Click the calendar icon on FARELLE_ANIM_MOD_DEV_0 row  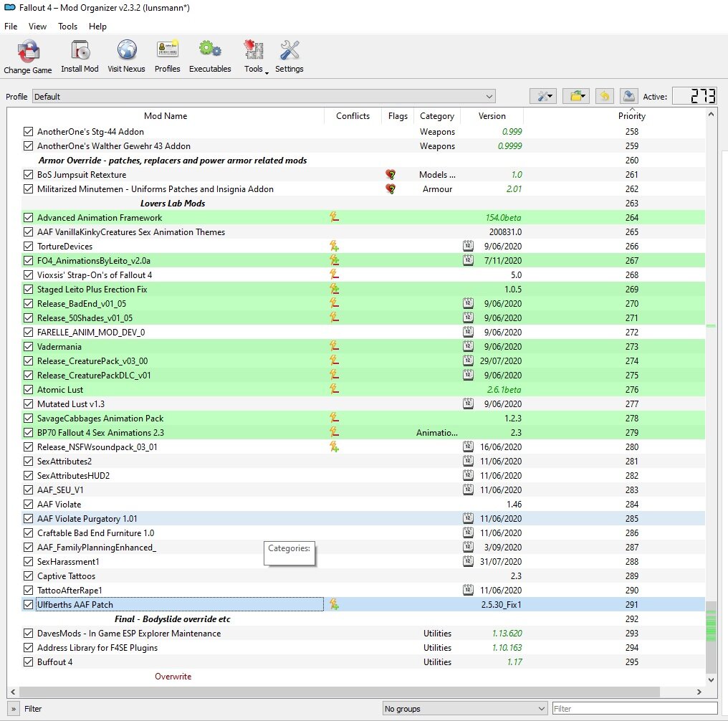pos(468,332)
